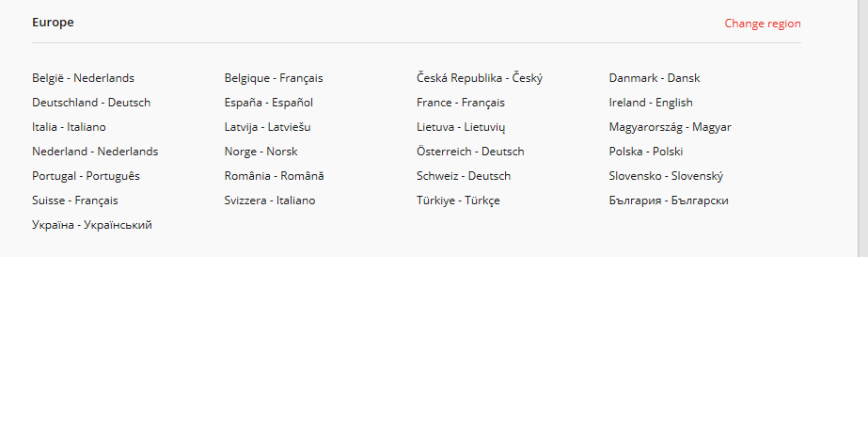868x433 pixels.
Task: Open Ireland - English site
Action: tap(650, 103)
